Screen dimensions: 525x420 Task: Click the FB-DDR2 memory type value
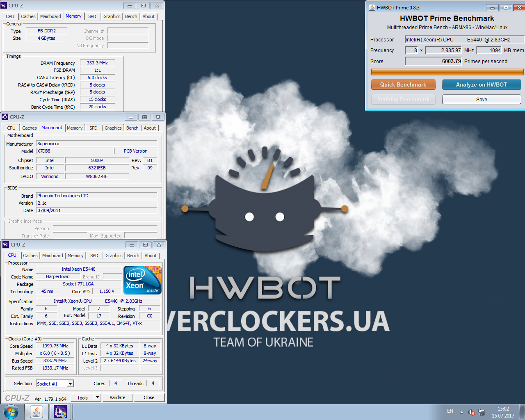[x=47, y=31]
